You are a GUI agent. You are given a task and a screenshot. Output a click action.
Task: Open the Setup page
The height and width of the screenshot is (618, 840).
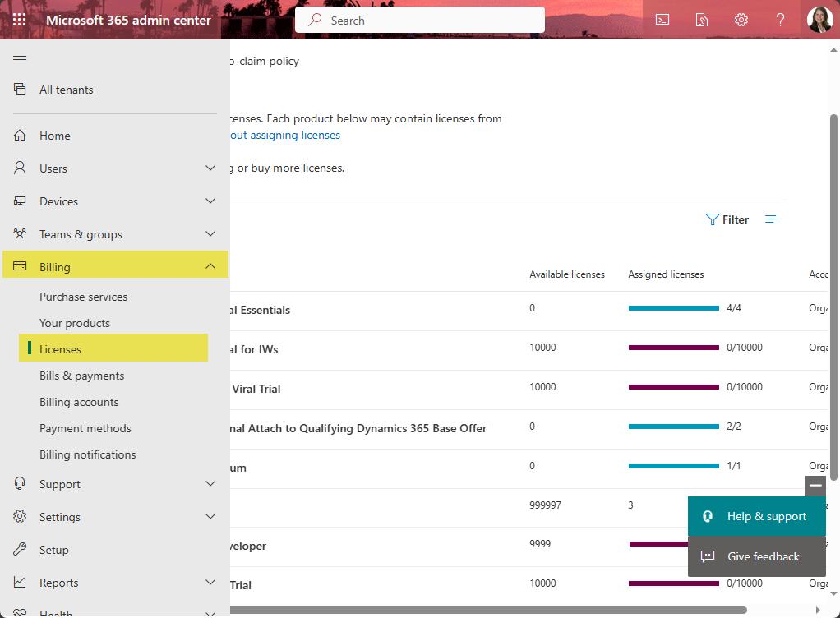(x=54, y=550)
